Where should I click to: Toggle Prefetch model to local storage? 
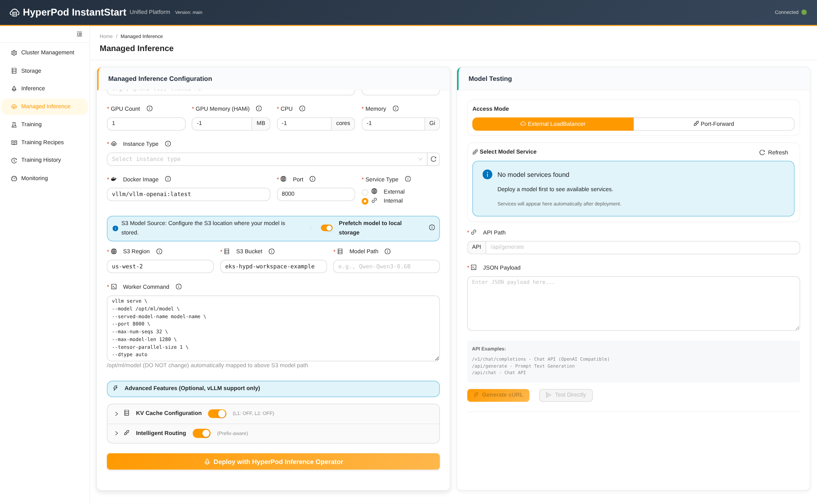[326, 228]
